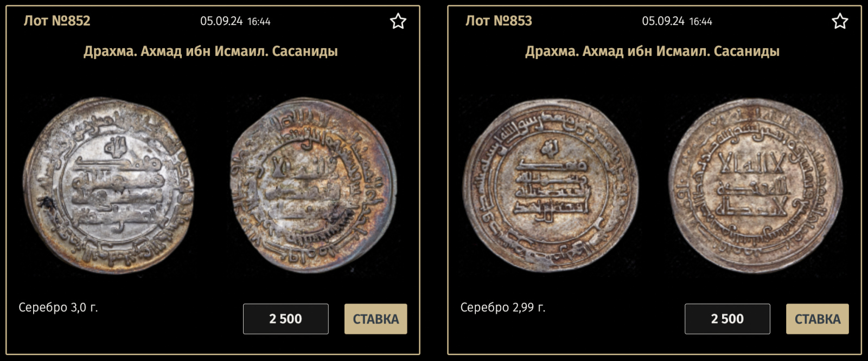Click the 05.09.24 16:44 date on lot 853
868x361 pixels.
point(677,21)
